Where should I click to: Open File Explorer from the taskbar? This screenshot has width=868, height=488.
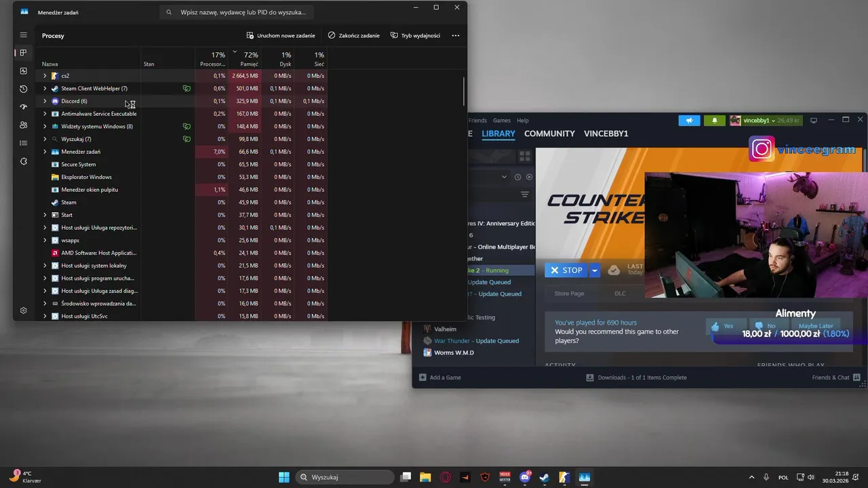(425, 477)
